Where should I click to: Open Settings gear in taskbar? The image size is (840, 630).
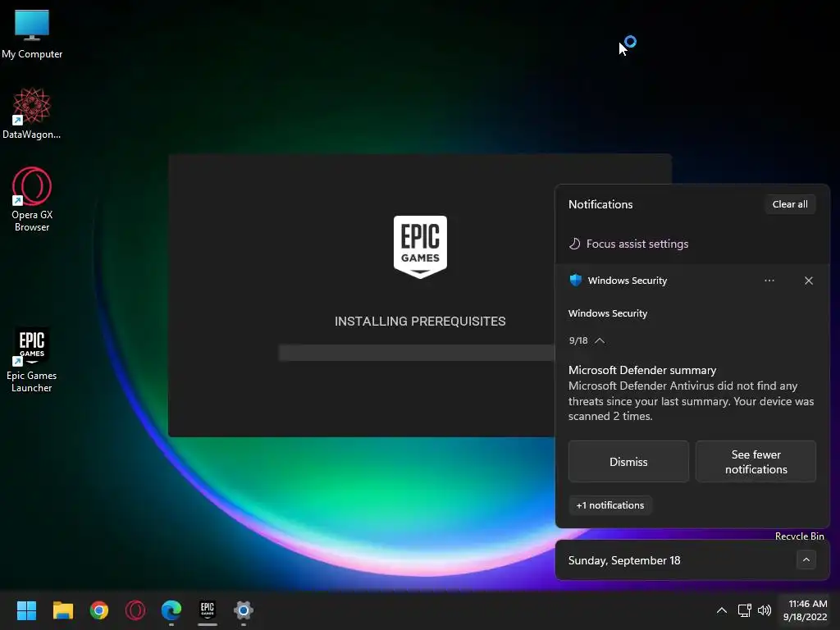coord(243,610)
